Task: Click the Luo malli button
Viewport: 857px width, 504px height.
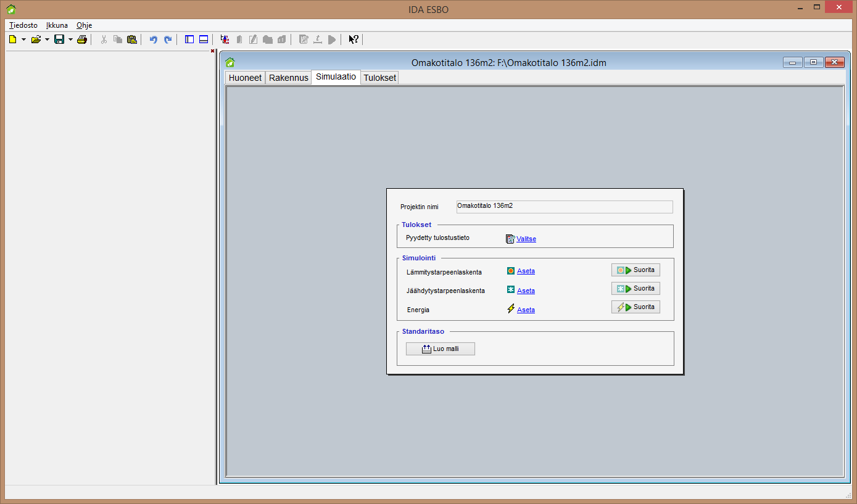Action: [x=441, y=349]
